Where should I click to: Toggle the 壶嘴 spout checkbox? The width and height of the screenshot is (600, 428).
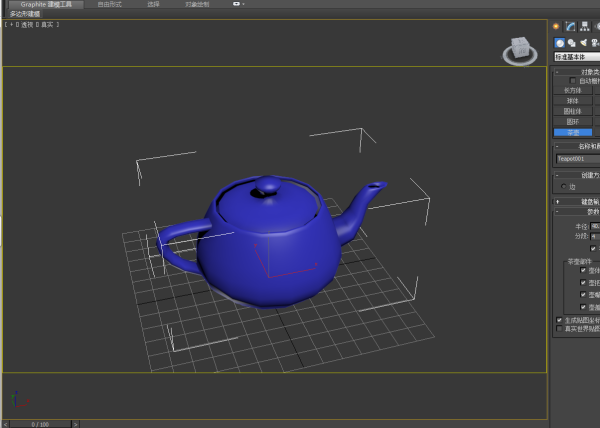click(x=583, y=295)
